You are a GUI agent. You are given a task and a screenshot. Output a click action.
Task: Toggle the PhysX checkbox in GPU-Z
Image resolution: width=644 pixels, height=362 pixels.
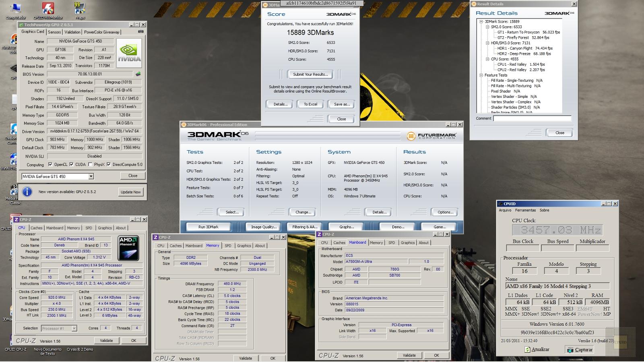click(x=90, y=164)
